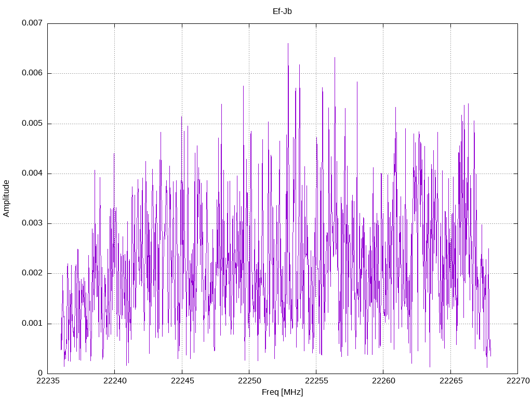Screen dimensions: 532x399
Task: Click the 22235 x-axis tick label
Action: click(x=47, y=381)
